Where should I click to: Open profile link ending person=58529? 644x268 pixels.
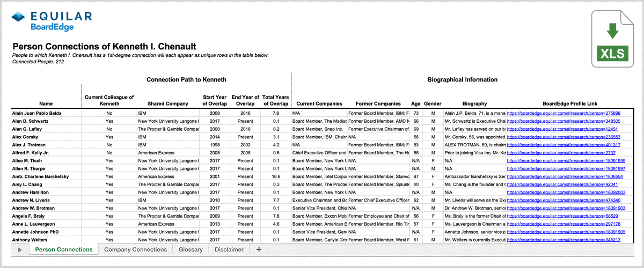coord(562,216)
